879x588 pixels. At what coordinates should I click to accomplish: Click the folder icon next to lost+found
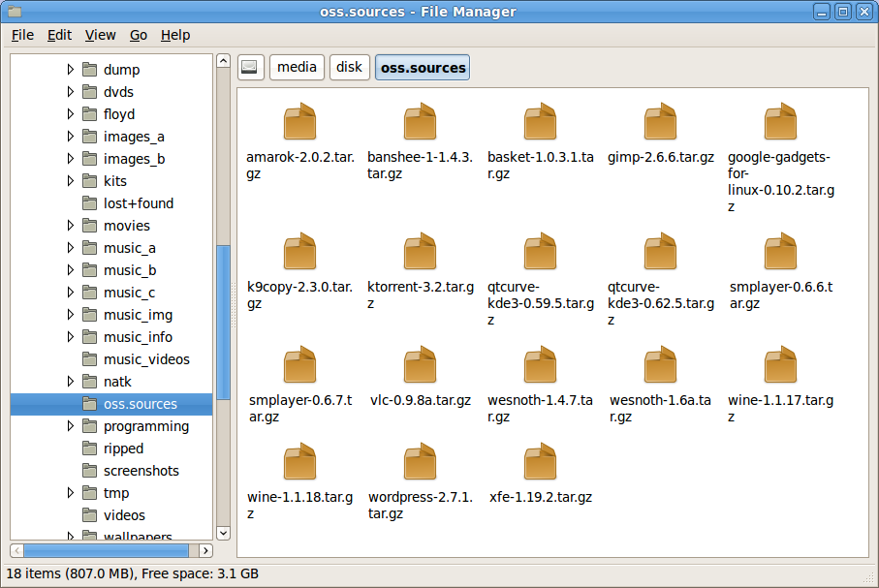click(x=90, y=202)
